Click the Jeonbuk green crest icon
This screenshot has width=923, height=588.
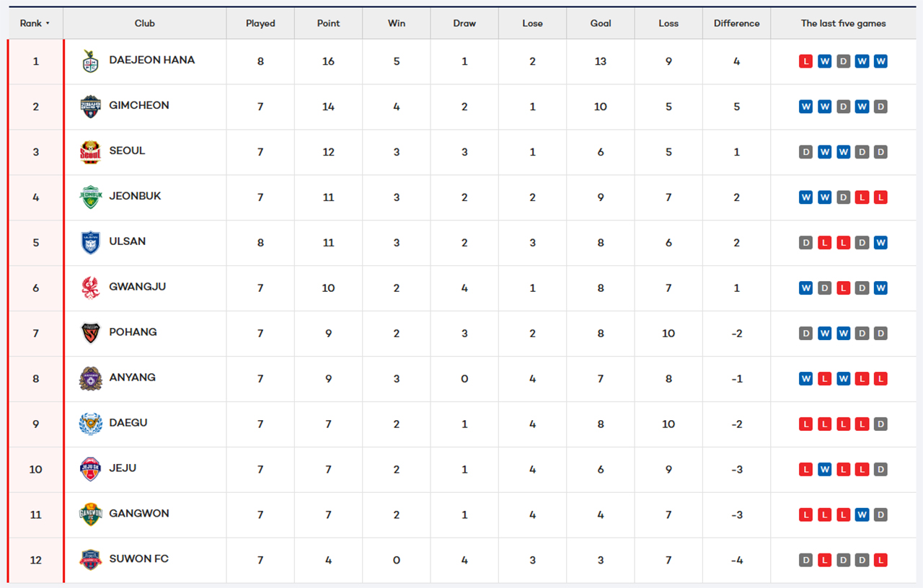(90, 197)
